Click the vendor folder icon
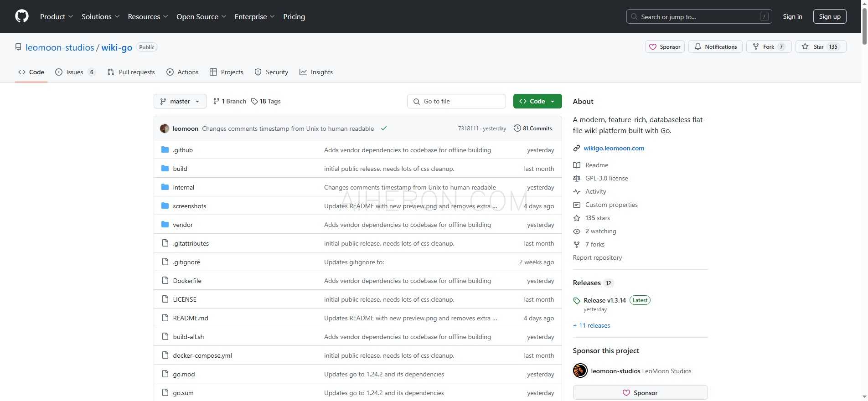 (x=165, y=225)
